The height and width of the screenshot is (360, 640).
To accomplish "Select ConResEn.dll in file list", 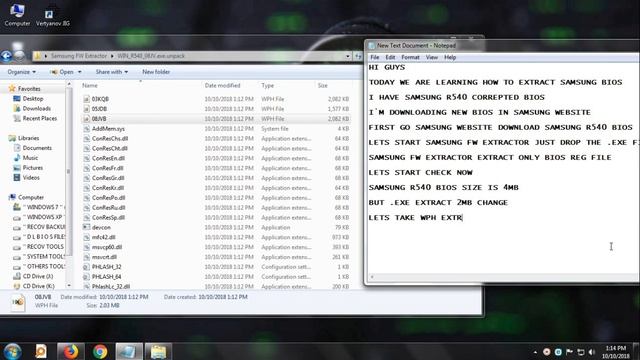I will pos(108,158).
